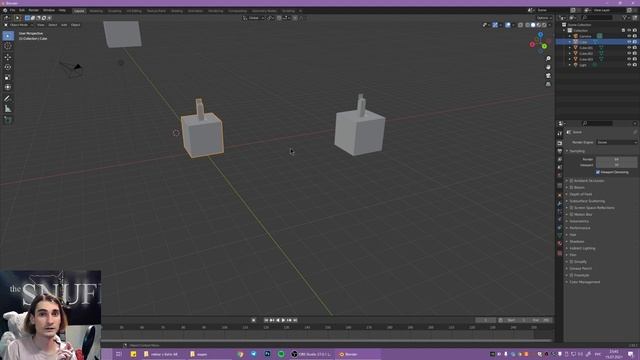Enable the Motion Blur checkbox

571,214
